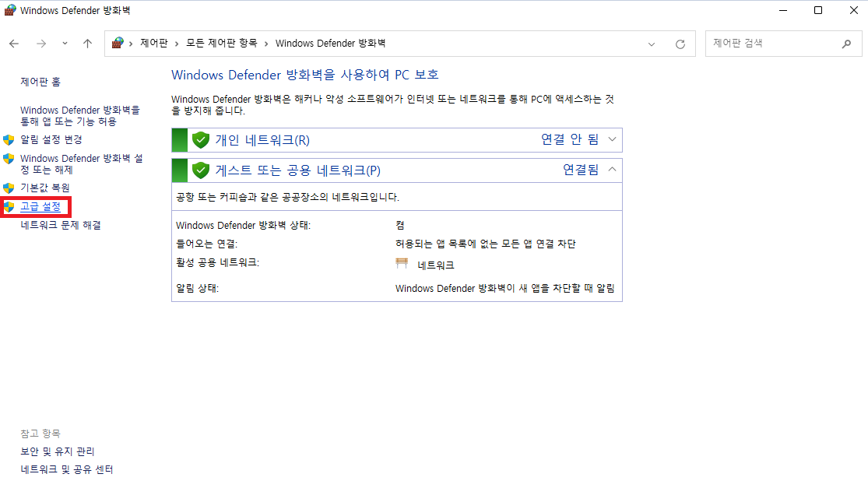868x481 pixels.
Task: Go back with the back arrow
Action: coord(14,44)
